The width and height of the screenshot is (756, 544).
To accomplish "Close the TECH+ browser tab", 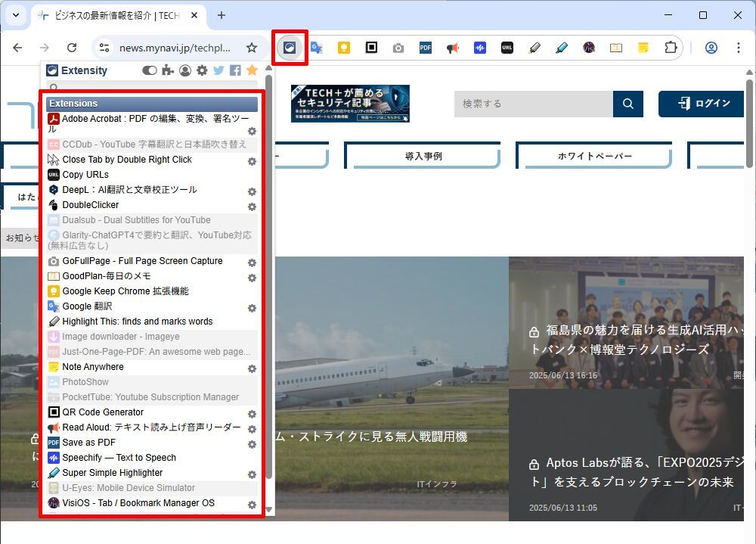I will 194,15.
